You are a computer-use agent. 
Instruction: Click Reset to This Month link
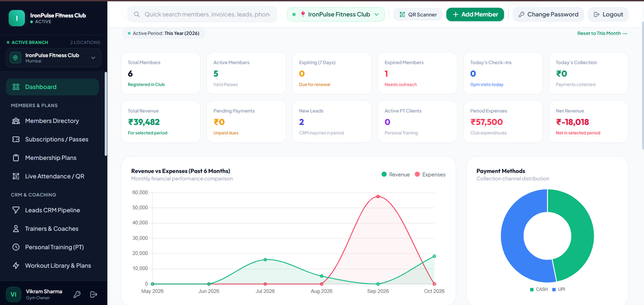click(x=602, y=33)
